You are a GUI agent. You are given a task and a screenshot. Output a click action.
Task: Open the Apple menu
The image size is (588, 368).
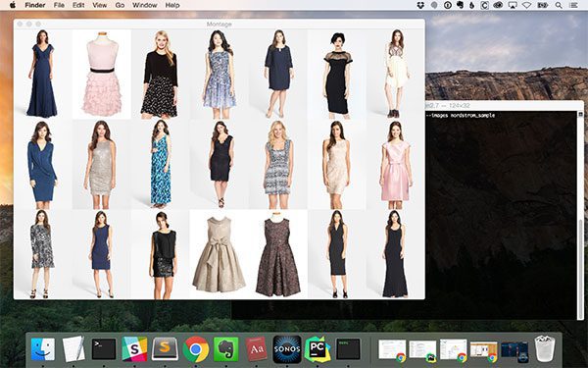tap(13, 5)
